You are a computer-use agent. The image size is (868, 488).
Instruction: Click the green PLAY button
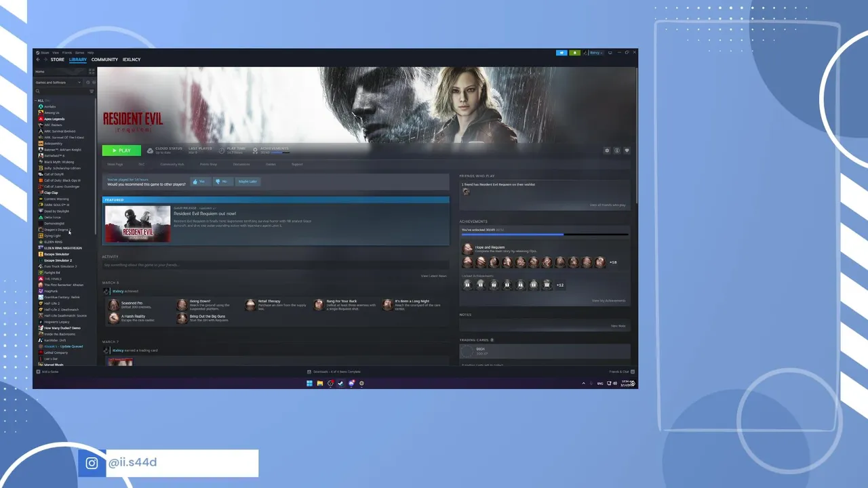[121, 150]
